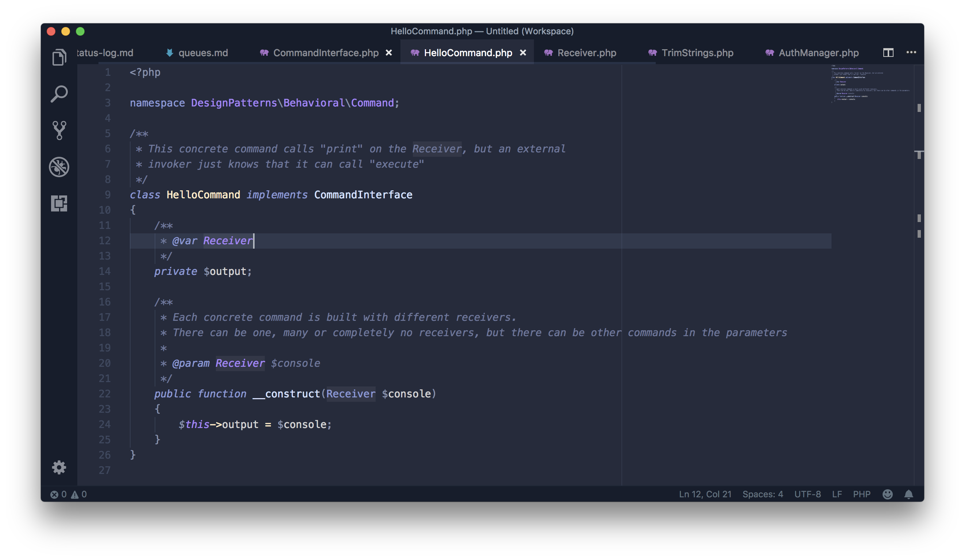The height and width of the screenshot is (560, 965).
Task: Click line number 1 in gutter
Action: (108, 72)
